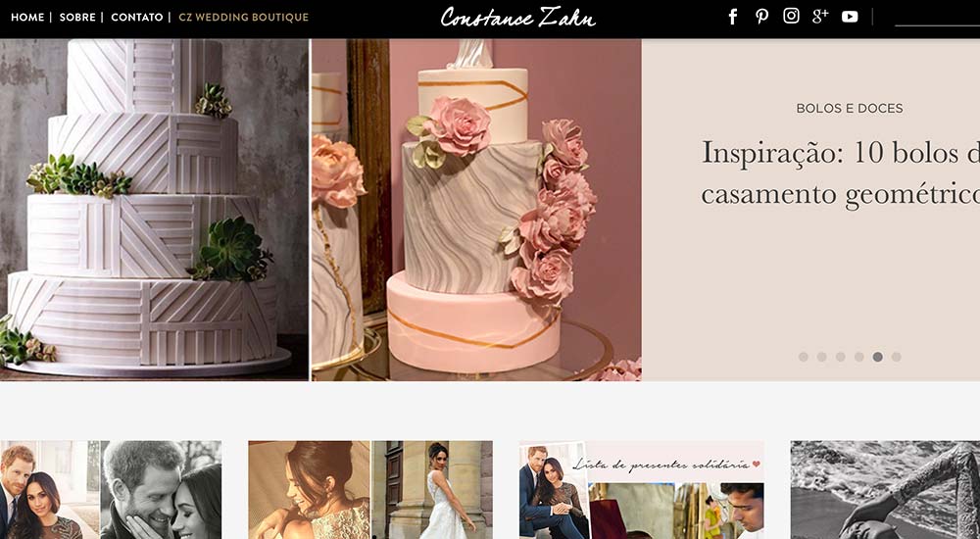Open the SOBRE menu item
980x539 pixels.
click(x=77, y=18)
